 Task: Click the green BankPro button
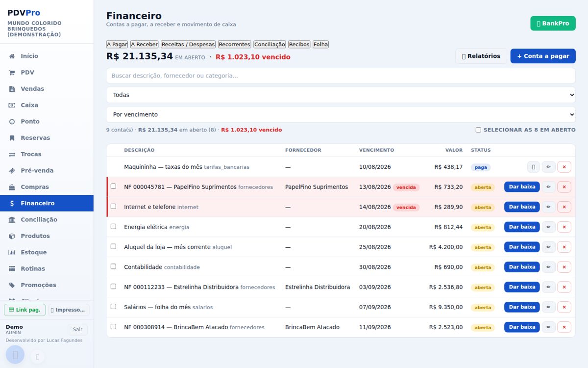tap(553, 24)
